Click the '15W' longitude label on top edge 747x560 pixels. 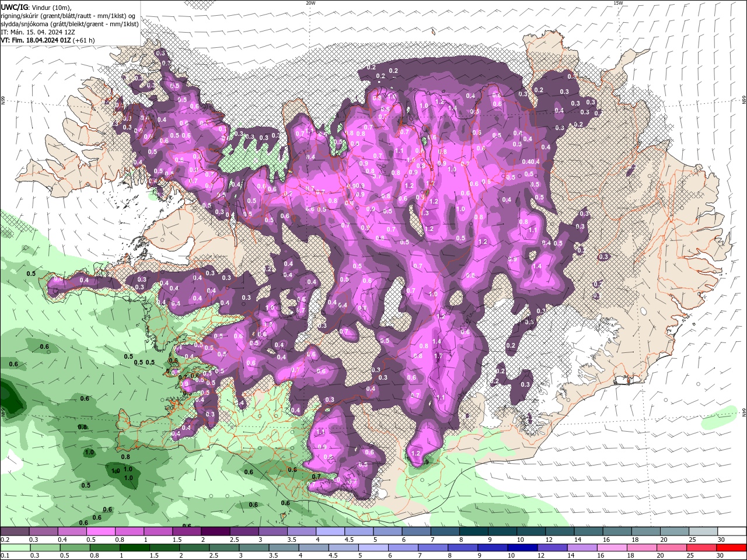[x=618, y=3]
